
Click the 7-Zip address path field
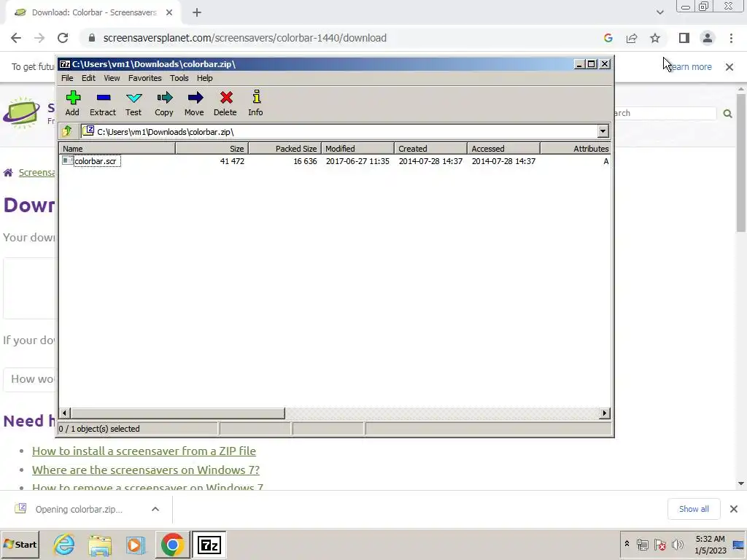(338, 131)
